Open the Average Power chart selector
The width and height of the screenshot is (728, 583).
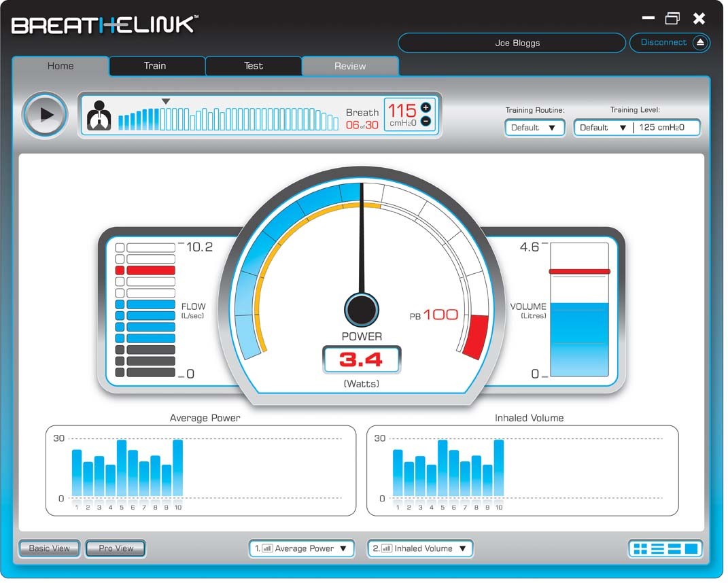coord(301,548)
